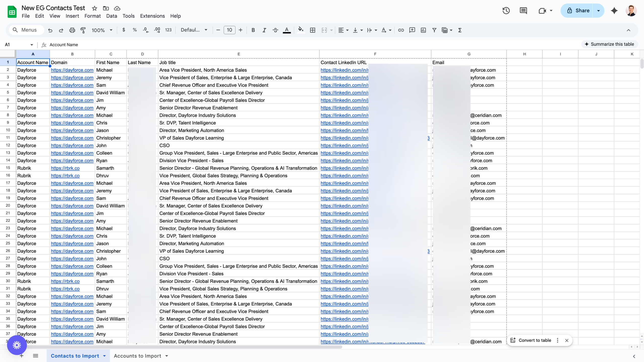Open the Data menu
Viewport: 644px width, 362px height.
[111, 16]
